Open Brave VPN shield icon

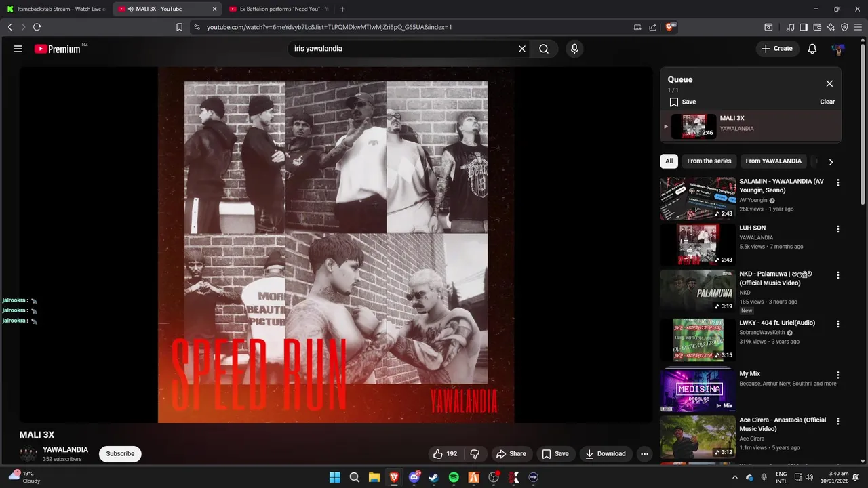[844, 27]
